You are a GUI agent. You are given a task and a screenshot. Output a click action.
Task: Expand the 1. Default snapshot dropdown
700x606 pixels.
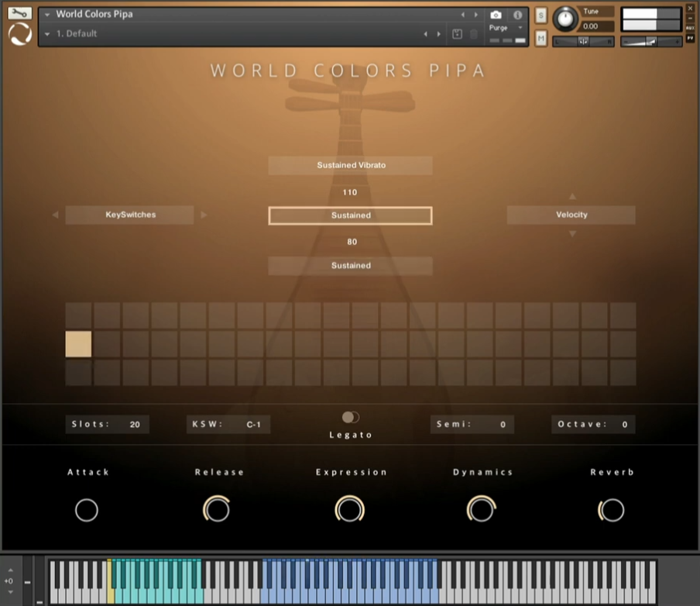47,34
